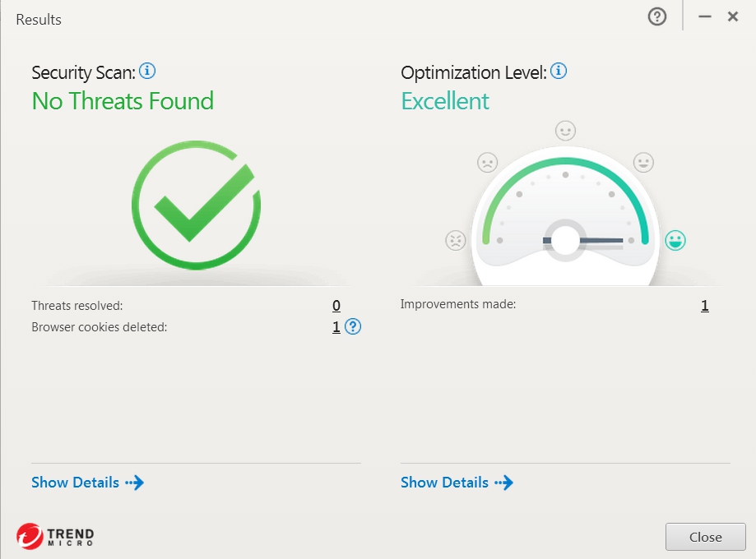Click the optimization gauge needle knob
This screenshot has height=559, width=756.
(565, 240)
